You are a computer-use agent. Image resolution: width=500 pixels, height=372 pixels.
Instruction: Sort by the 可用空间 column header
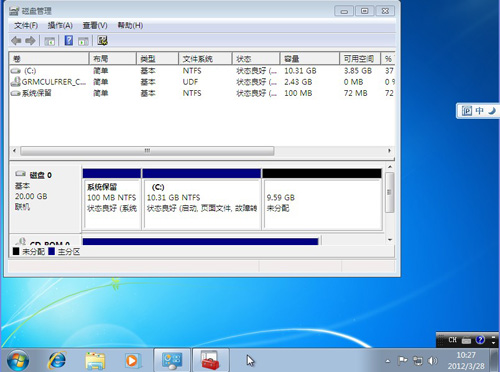tap(360, 59)
